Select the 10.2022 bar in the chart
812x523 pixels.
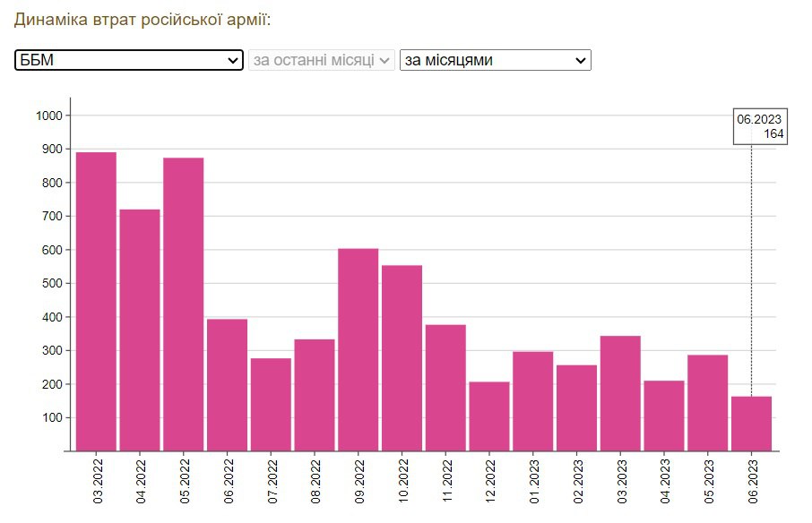(402, 358)
